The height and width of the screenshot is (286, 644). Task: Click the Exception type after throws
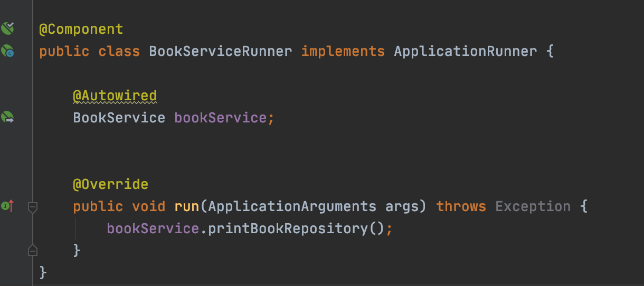pos(533,206)
